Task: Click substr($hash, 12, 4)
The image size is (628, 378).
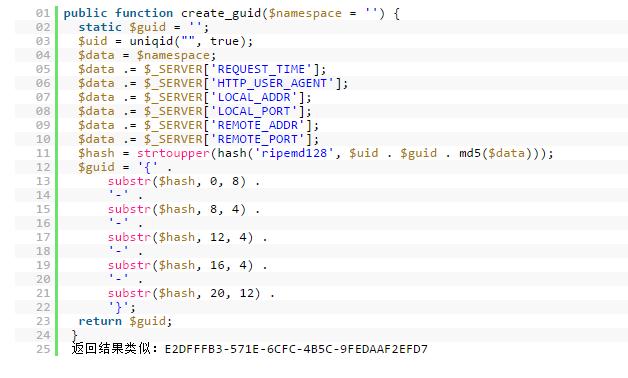Action: (180, 237)
